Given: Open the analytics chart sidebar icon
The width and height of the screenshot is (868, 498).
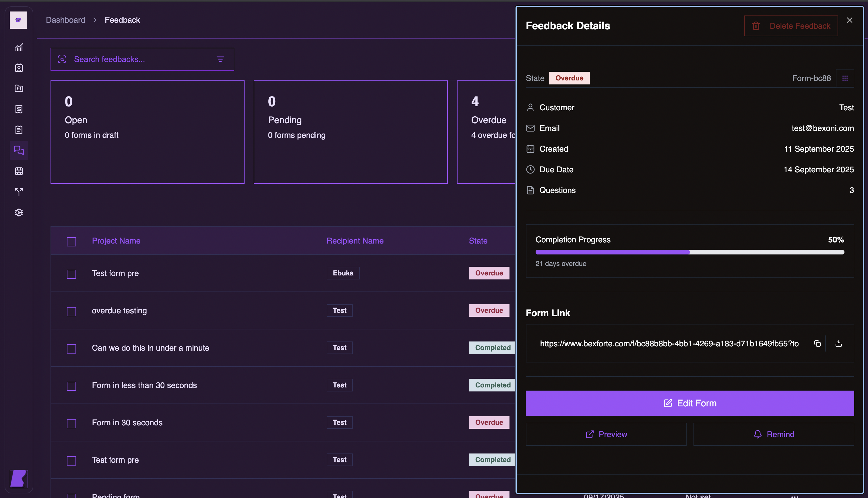Looking at the screenshot, I should click(19, 47).
